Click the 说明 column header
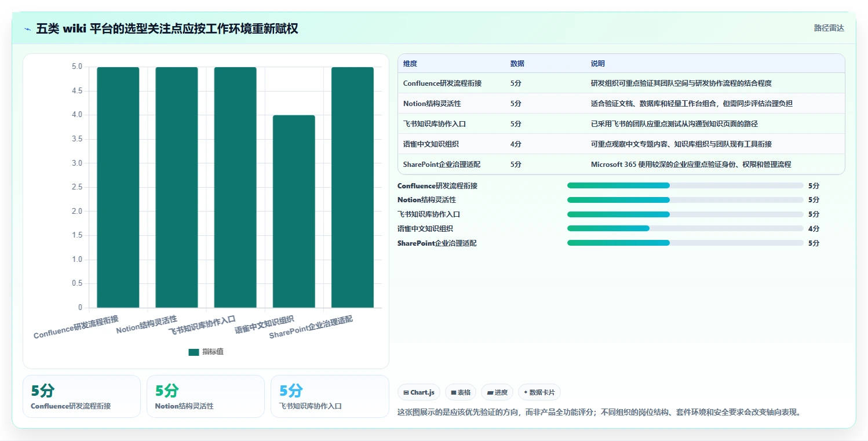This screenshot has width=868, height=441. (598, 64)
